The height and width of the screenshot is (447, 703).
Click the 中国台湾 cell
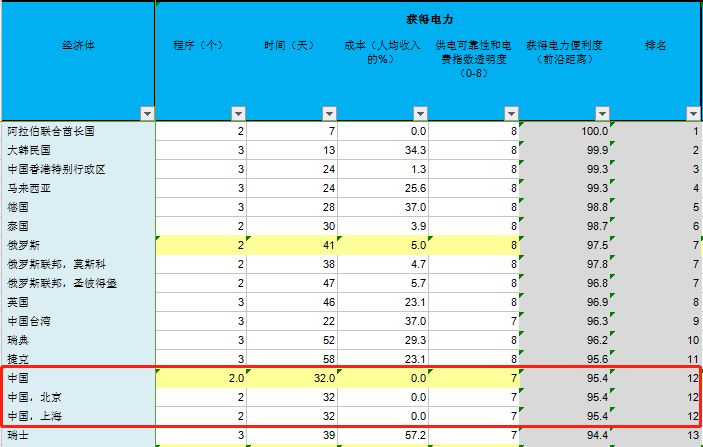[78, 321]
